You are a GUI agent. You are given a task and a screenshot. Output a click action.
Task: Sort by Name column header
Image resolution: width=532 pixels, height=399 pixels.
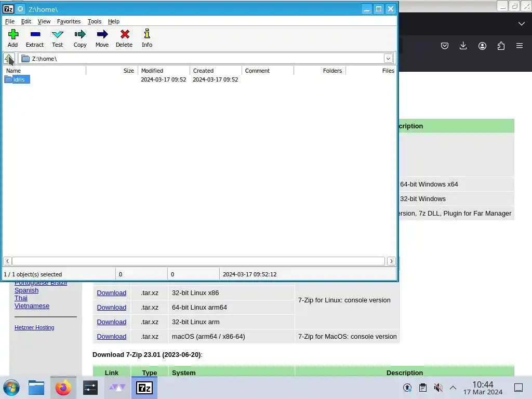44,71
